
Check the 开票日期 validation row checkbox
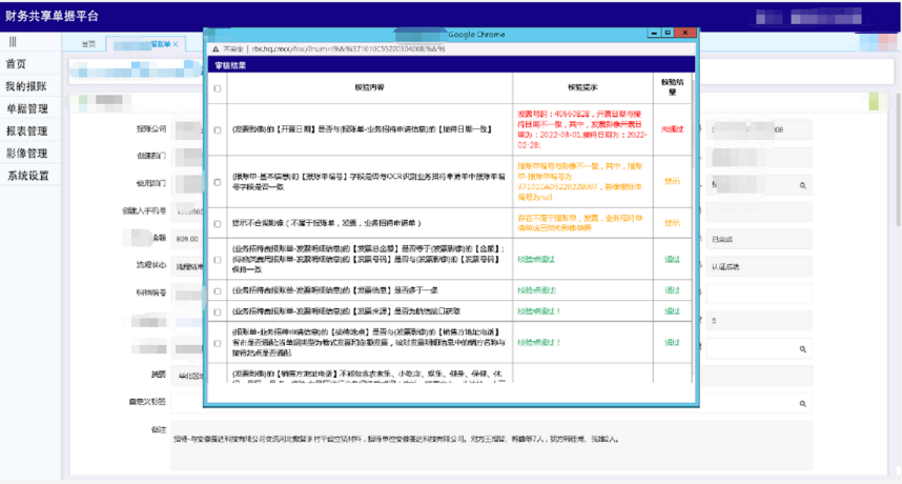click(218, 129)
